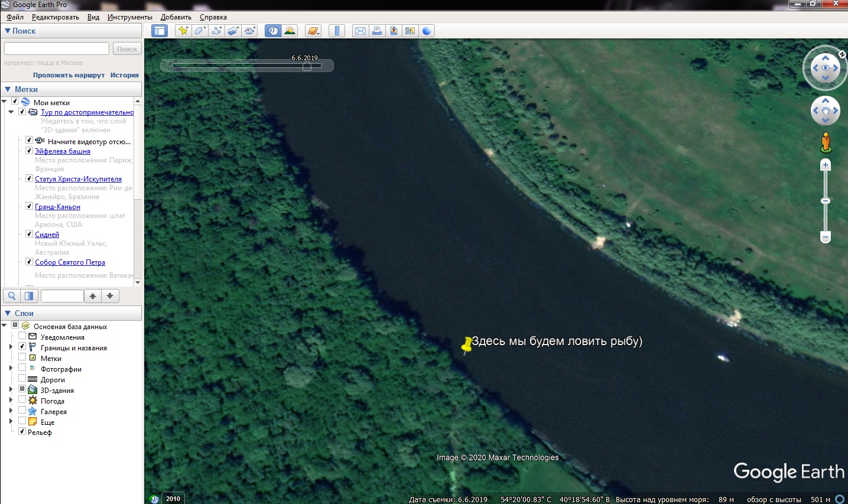
Task: Open the Вид menu
Action: click(x=93, y=17)
